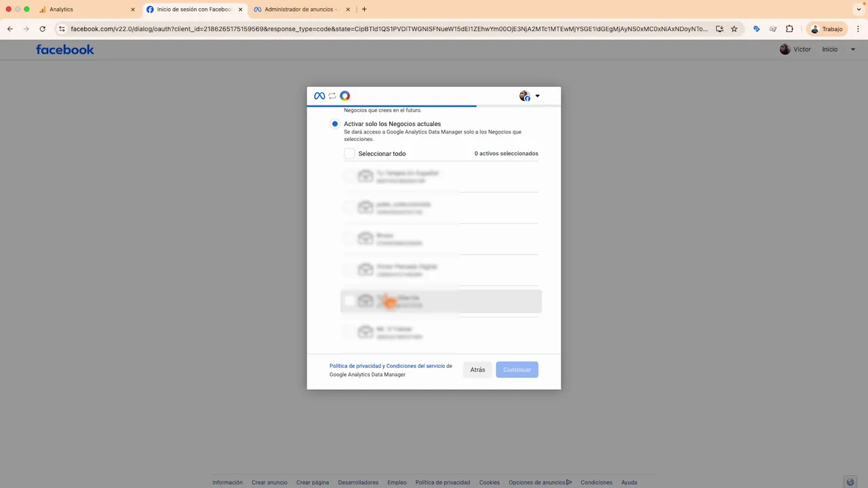Select Activar solo los Negocios actuales radio
This screenshot has height=488, width=868.
pos(335,124)
